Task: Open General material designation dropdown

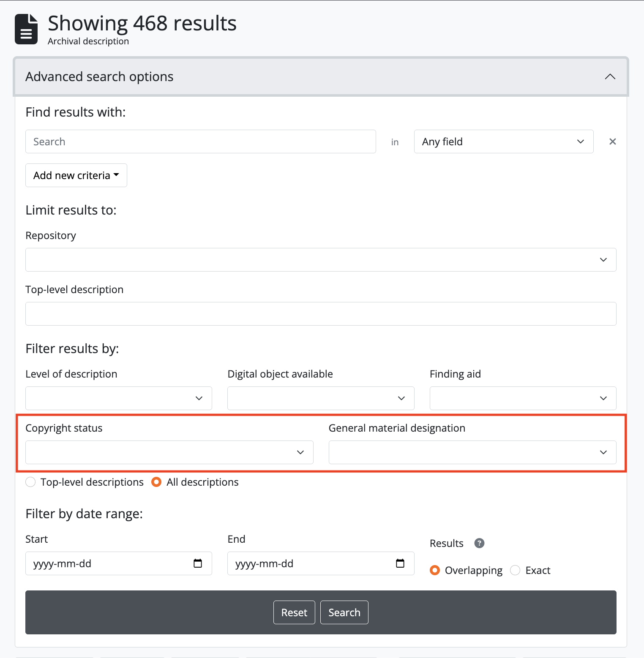Action: [472, 452]
